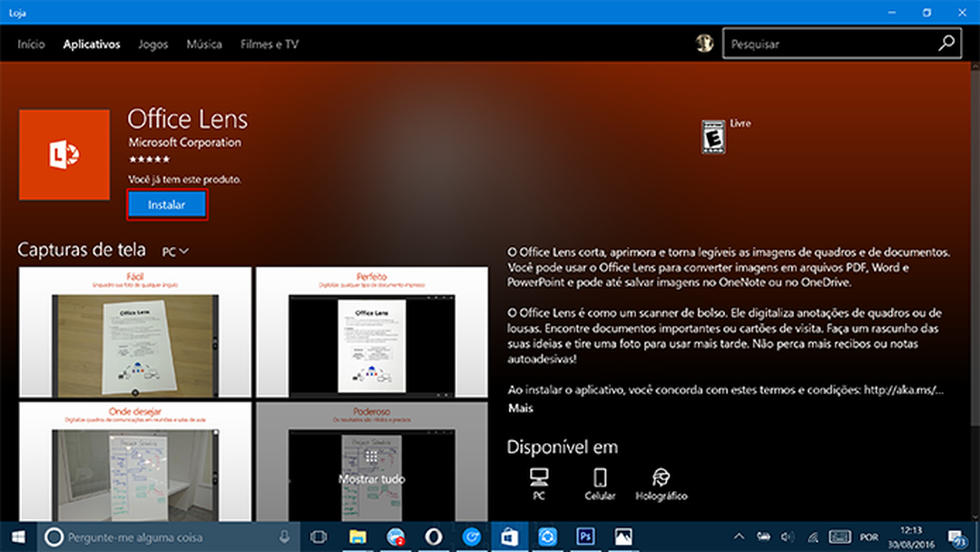The height and width of the screenshot is (552, 980).
Task: Open Photoshop from taskbar
Action: tap(585, 537)
